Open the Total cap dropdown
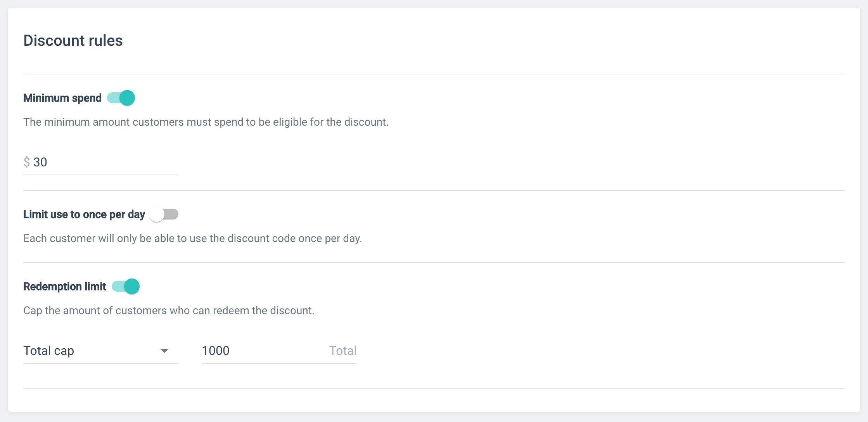The image size is (868, 422). click(93, 351)
